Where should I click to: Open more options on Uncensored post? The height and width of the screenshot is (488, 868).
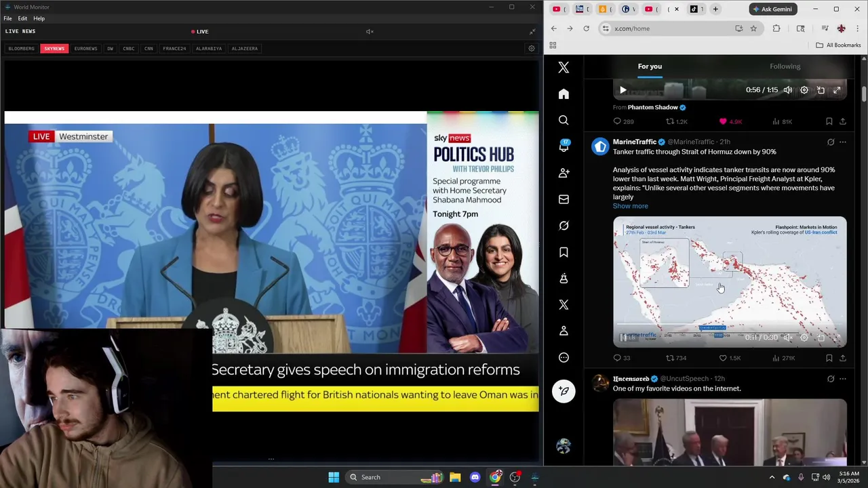(x=843, y=379)
